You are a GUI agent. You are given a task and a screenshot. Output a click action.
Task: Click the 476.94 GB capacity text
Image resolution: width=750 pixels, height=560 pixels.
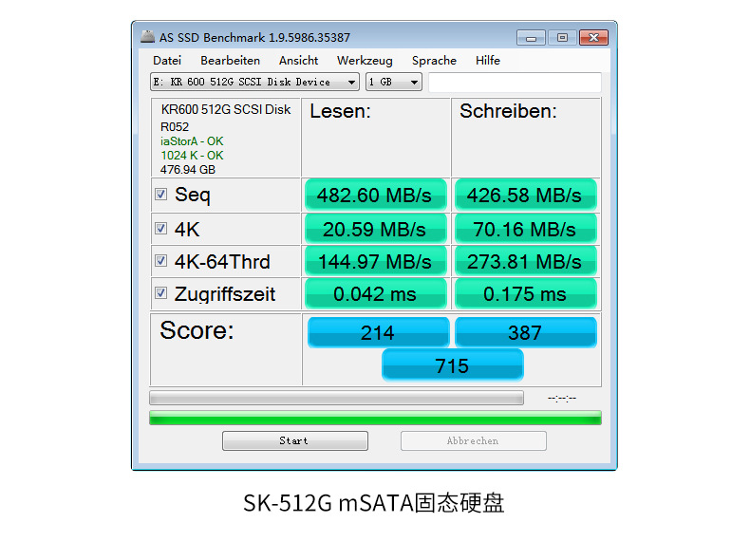point(188,170)
